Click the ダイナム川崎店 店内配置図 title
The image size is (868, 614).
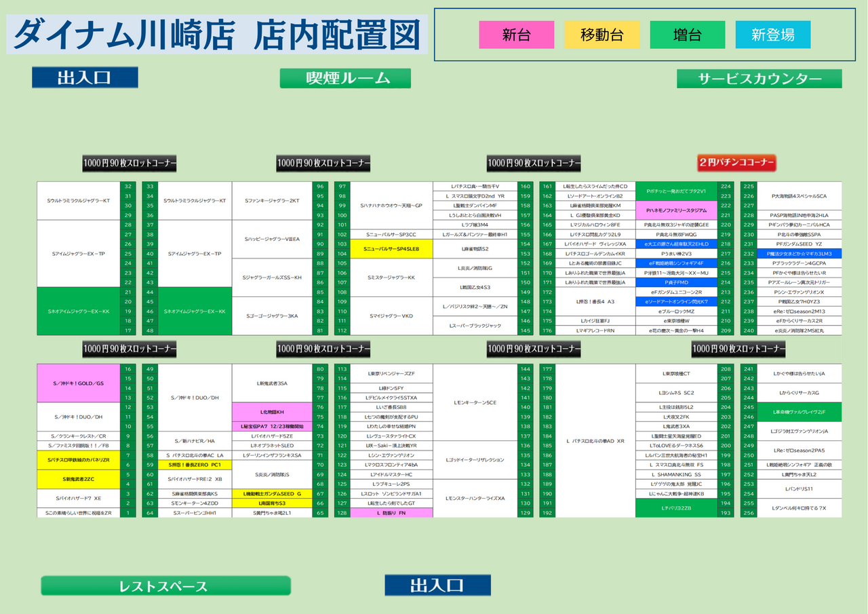217,34
